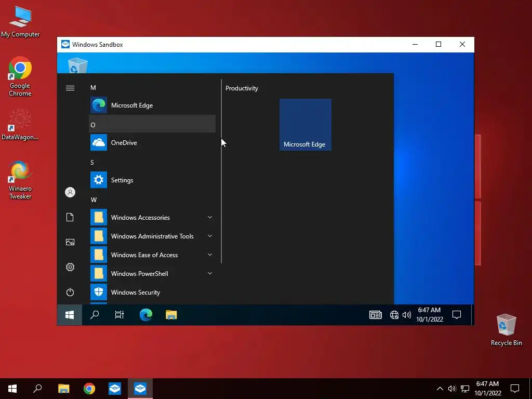
Task: Expand the Windows Ease of Access folder
Action: tap(153, 255)
